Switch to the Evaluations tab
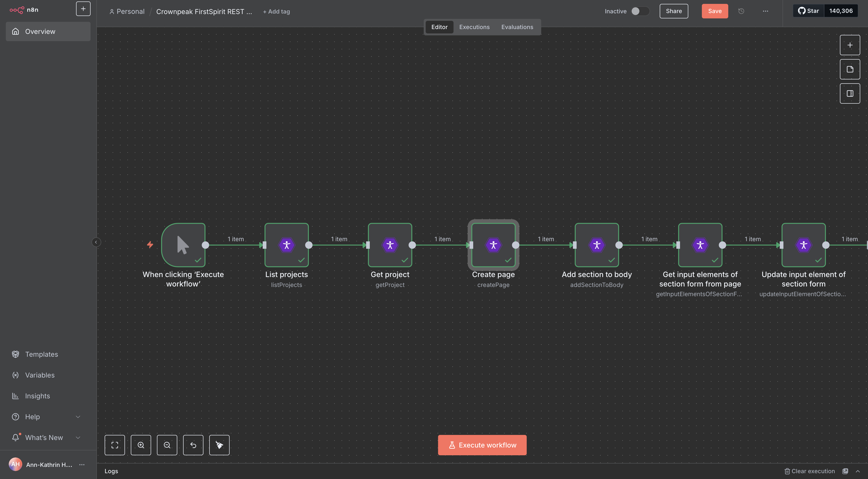The image size is (868, 479). pos(517,27)
